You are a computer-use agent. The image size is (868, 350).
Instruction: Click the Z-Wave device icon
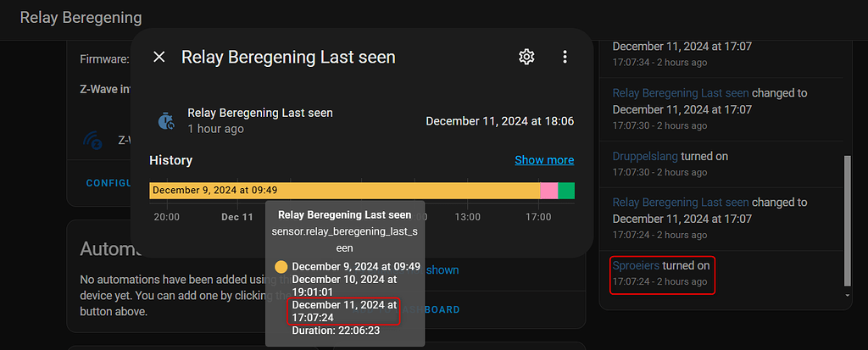tap(92, 140)
